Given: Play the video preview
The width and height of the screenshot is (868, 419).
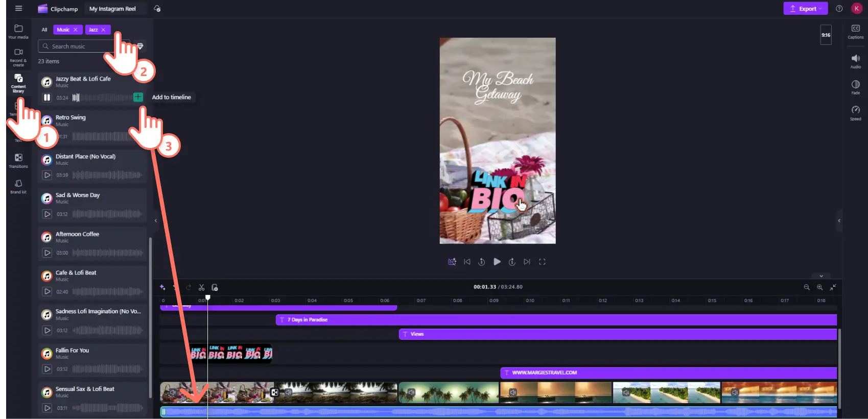Looking at the screenshot, I should point(497,262).
